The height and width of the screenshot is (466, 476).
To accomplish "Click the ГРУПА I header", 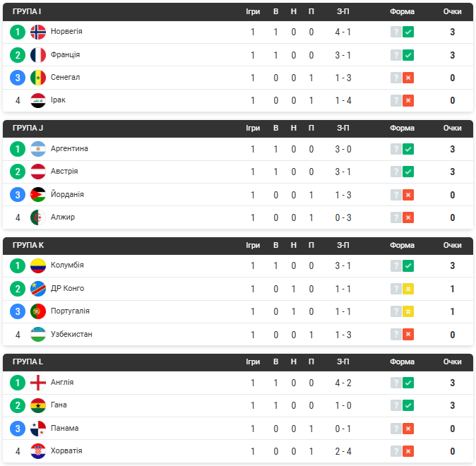I will pyautogui.click(x=27, y=11).
